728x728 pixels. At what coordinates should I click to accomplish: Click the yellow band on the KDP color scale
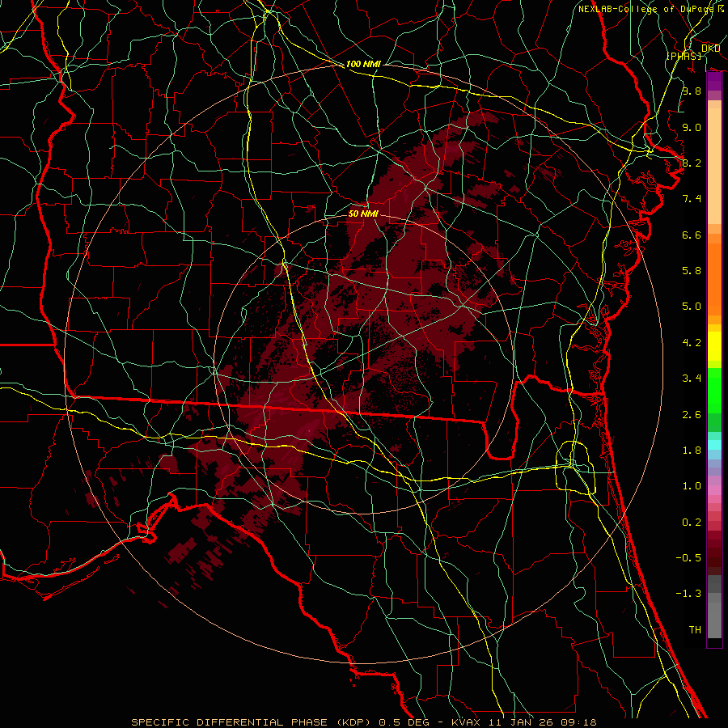tap(714, 346)
